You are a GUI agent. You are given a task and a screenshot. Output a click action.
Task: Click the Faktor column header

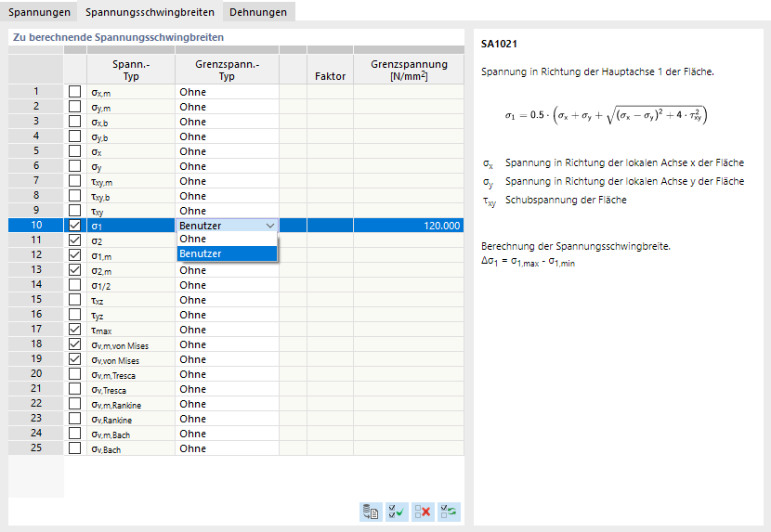point(330,70)
